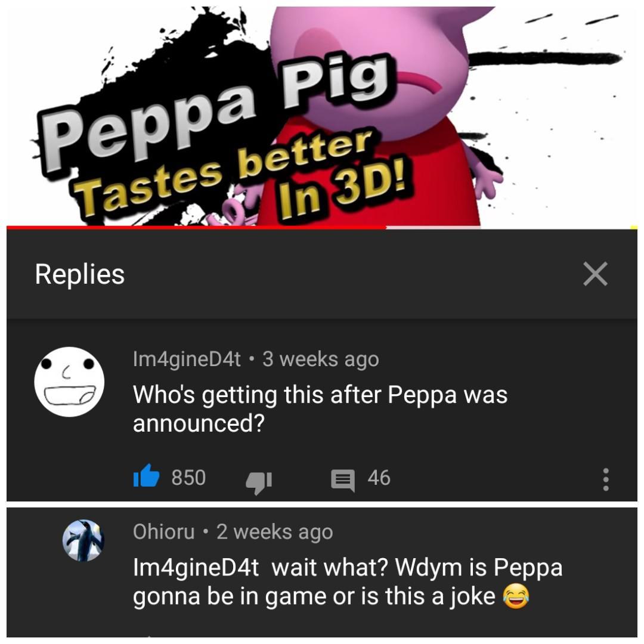Tap the Peppa Pig video thumbnail to play
Screen dimensions: 644x644
click(x=322, y=113)
